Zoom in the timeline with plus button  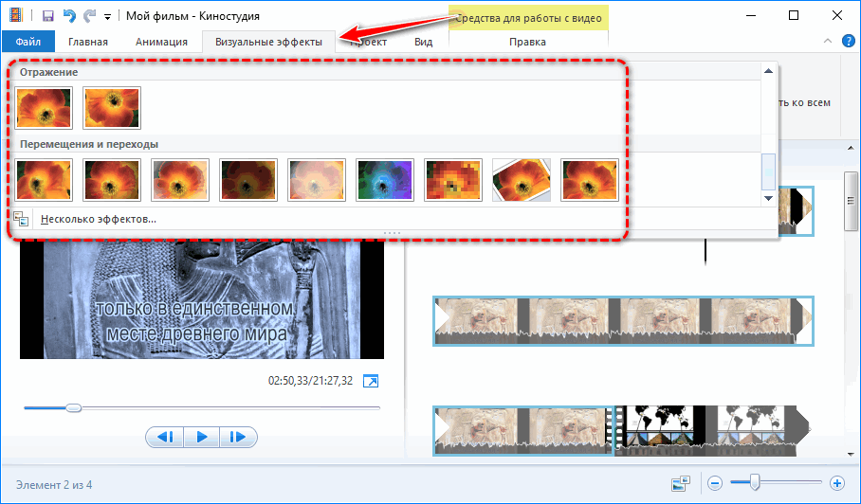click(837, 483)
